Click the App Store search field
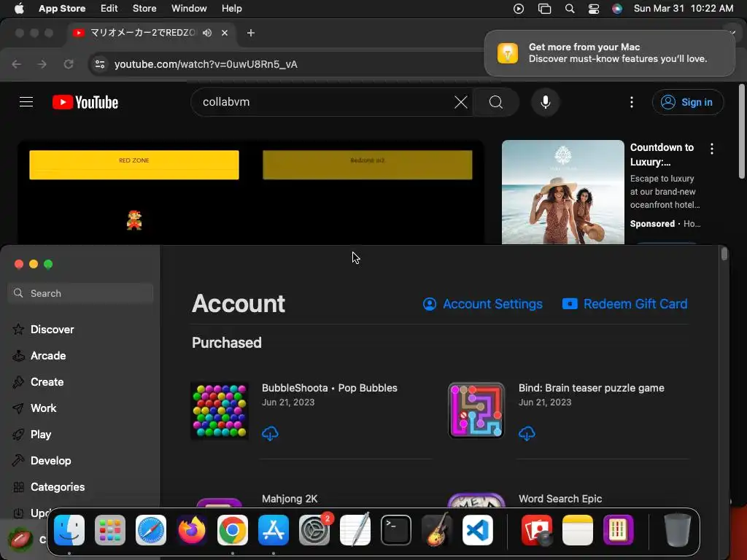 pyautogui.click(x=80, y=293)
